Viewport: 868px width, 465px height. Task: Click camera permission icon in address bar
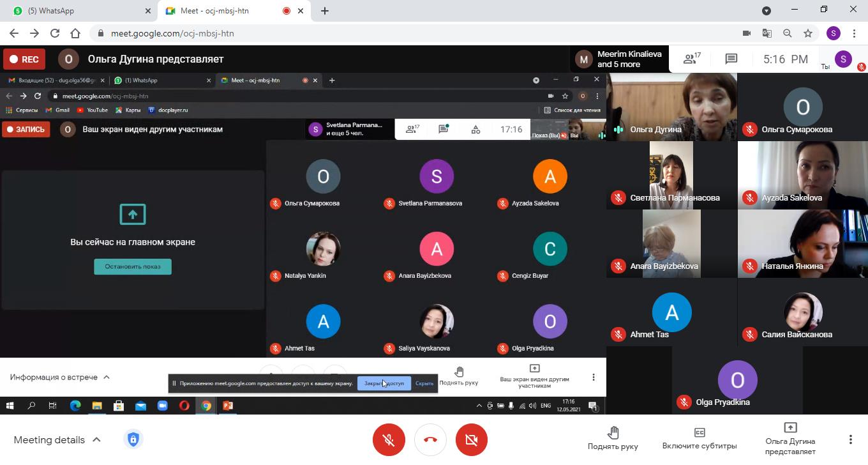(747, 33)
